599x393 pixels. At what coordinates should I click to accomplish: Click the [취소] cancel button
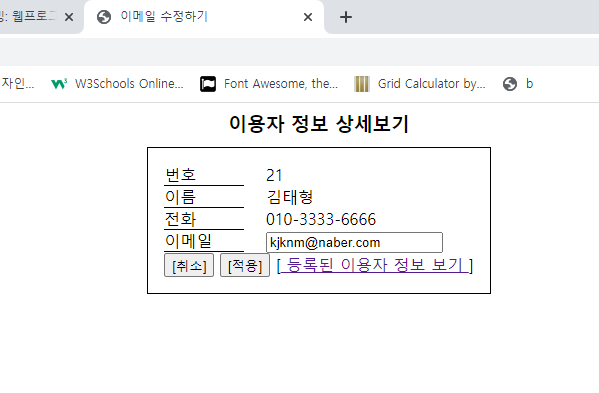(x=189, y=265)
